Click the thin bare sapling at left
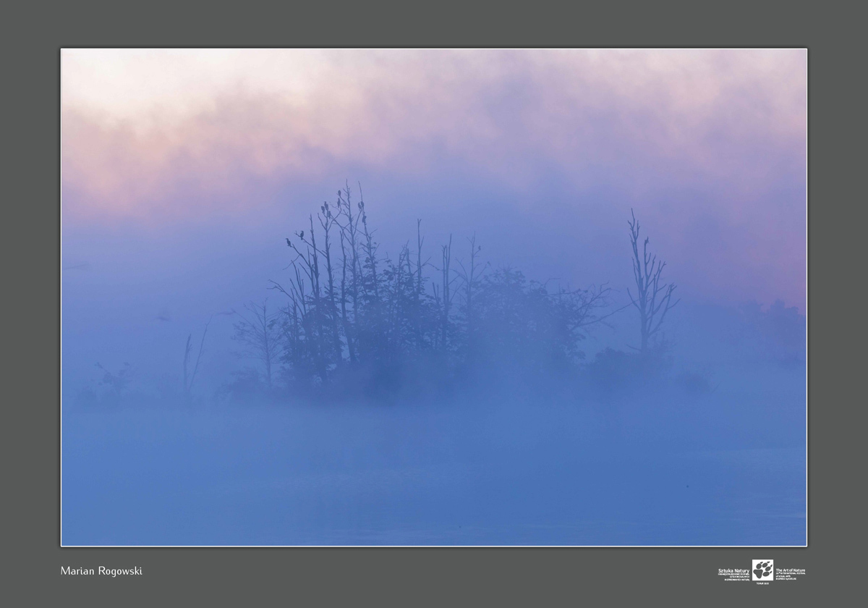 pyautogui.click(x=190, y=362)
